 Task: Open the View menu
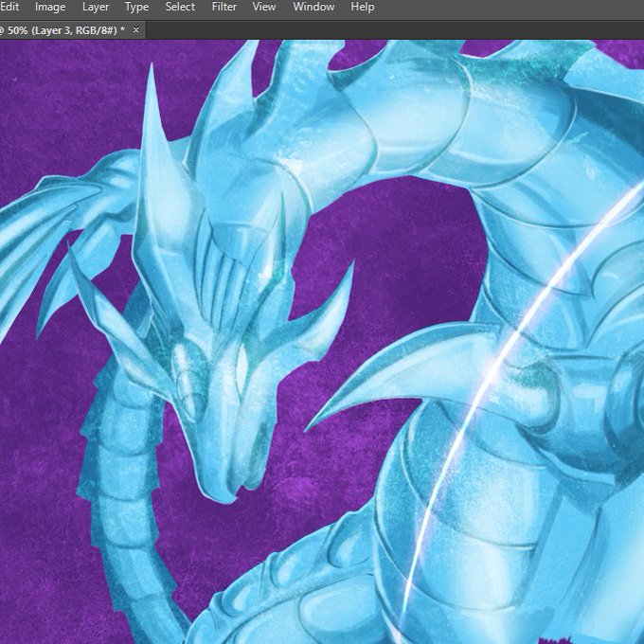pos(264,7)
